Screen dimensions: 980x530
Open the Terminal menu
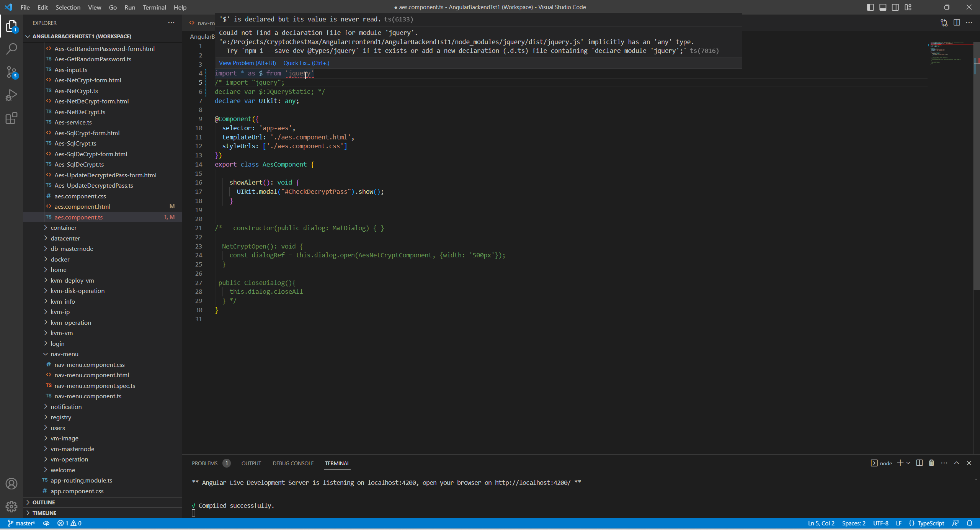point(154,7)
